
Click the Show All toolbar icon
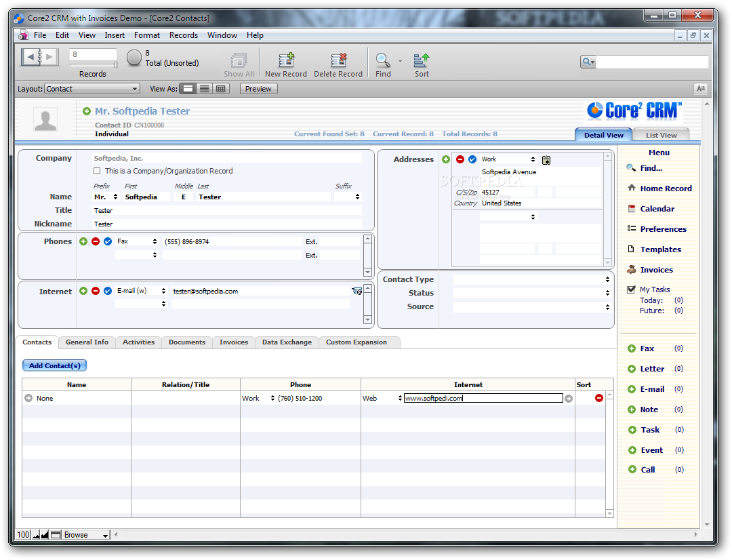(x=239, y=60)
